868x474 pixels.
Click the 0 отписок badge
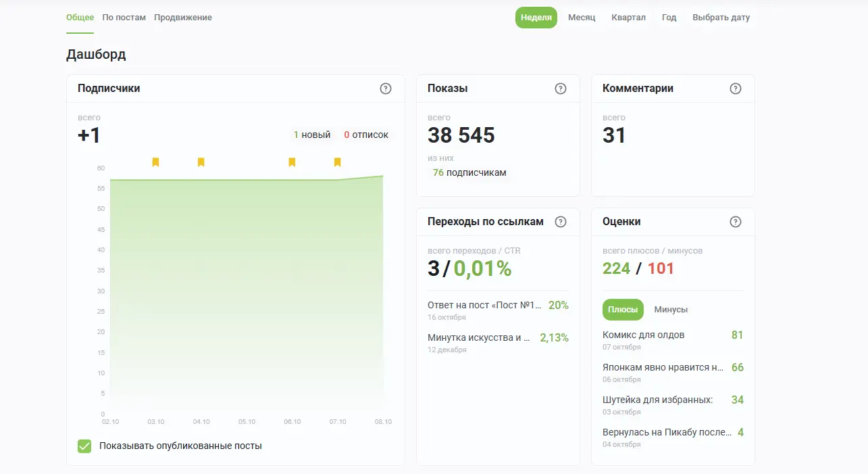coord(365,135)
